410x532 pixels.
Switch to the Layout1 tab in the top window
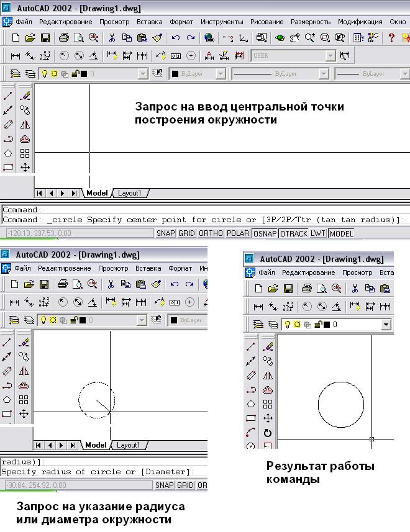pyautogui.click(x=129, y=193)
